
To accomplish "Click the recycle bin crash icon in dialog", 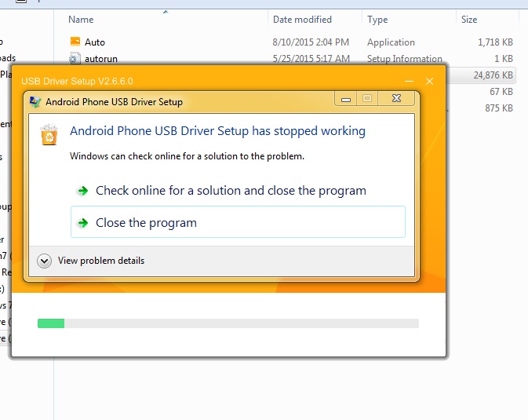I will click(49, 134).
